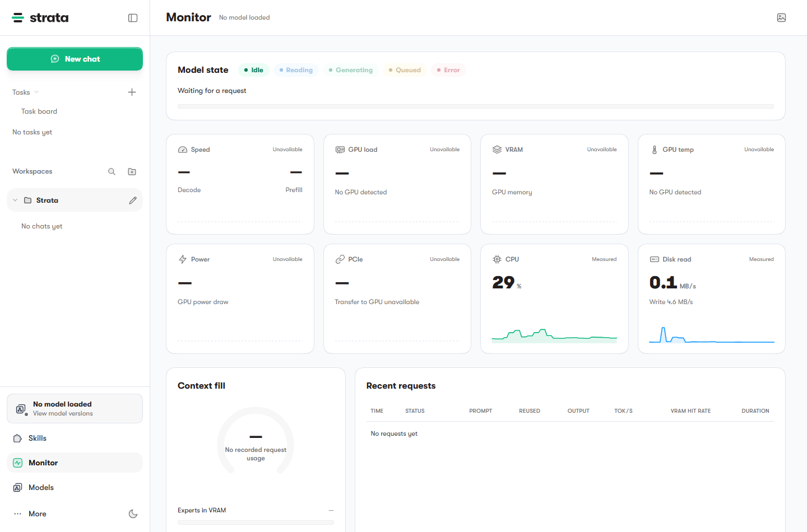Click the TOK/S column header

[x=623, y=411]
